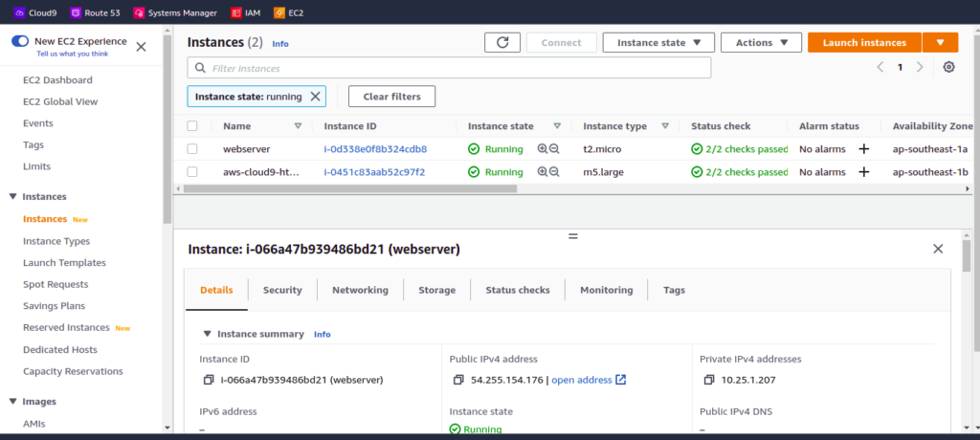Open the IAM service shortcut
980x440 pixels.
(246, 11)
